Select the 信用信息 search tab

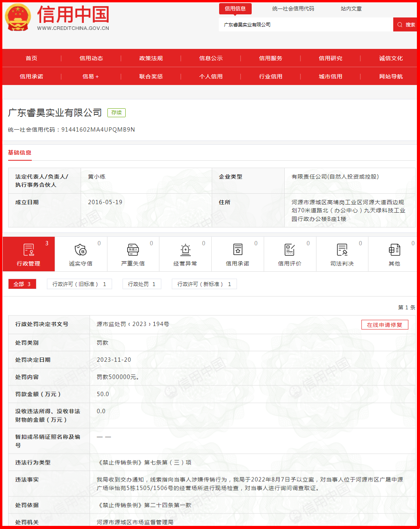tap(235, 9)
